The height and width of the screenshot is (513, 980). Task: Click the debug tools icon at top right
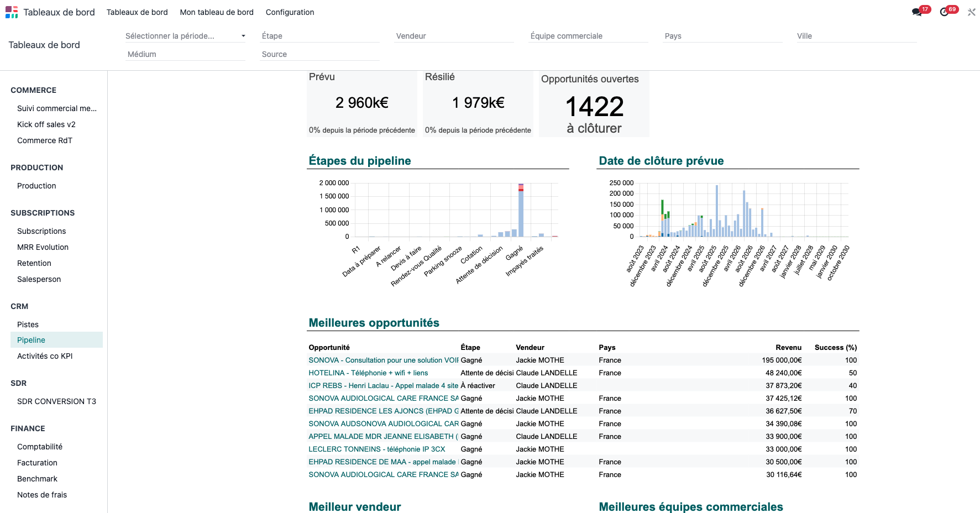pyautogui.click(x=971, y=12)
